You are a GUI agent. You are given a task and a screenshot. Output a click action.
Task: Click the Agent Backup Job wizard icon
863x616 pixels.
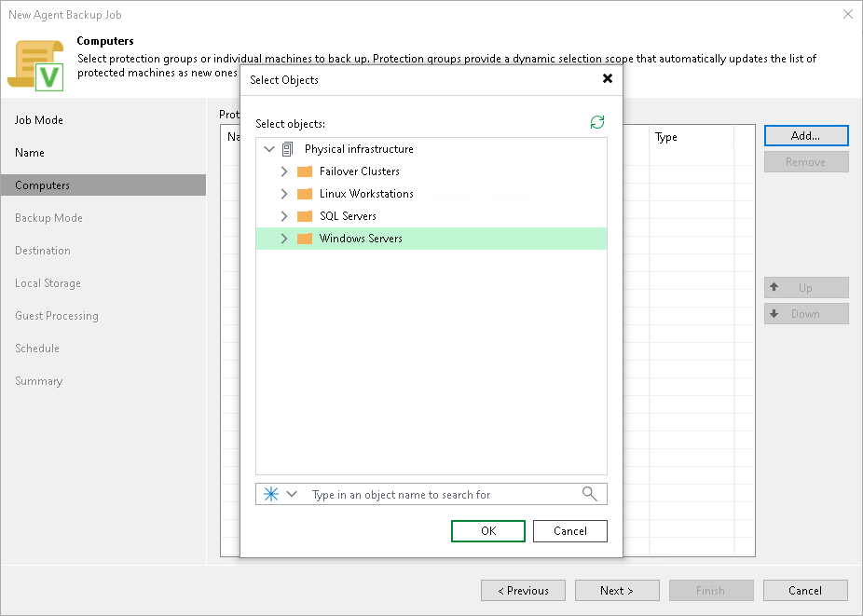pyautogui.click(x=35, y=65)
